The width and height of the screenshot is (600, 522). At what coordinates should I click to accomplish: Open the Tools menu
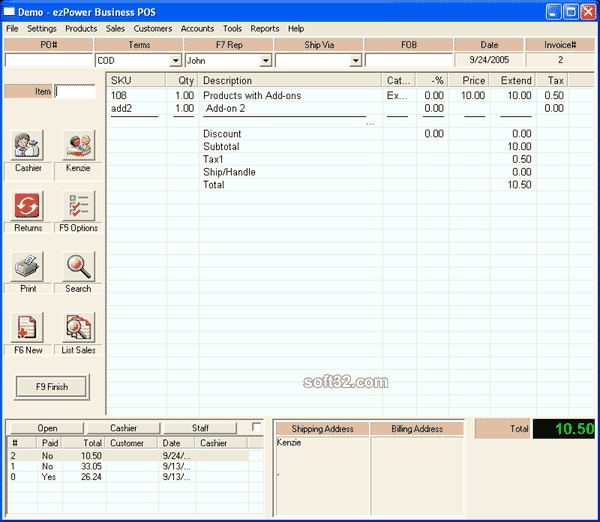point(232,29)
